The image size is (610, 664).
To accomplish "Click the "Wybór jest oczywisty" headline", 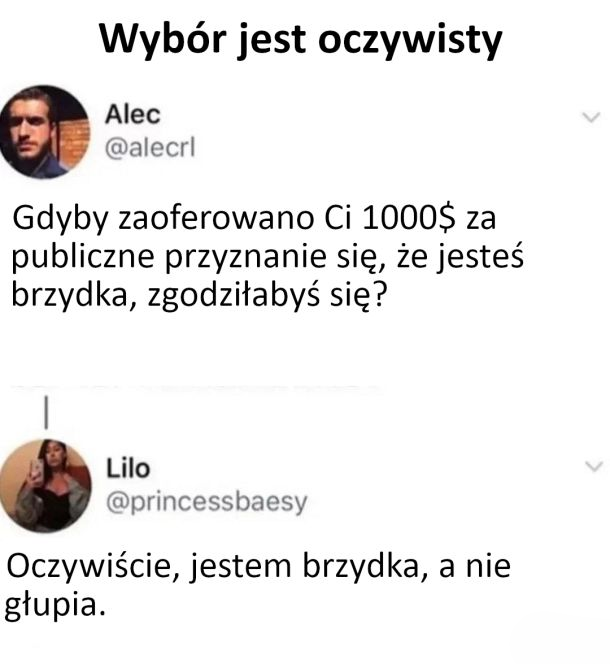I will (301, 39).
